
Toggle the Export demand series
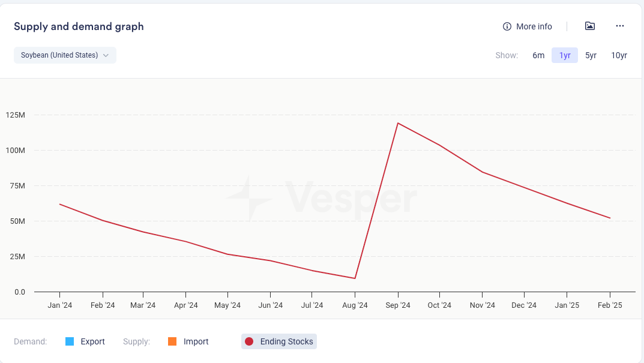[x=92, y=341]
